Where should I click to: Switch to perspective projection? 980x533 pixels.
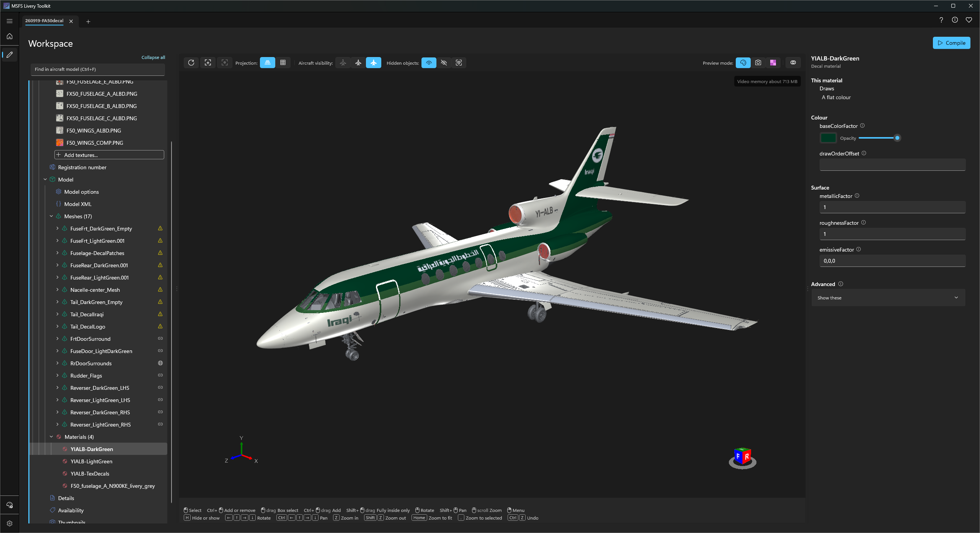tap(268, 63)
